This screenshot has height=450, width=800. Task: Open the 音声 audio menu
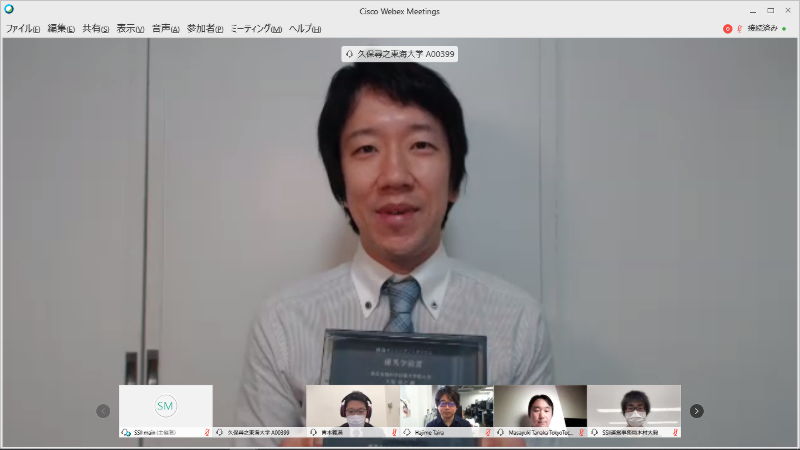tap(165, 29)
